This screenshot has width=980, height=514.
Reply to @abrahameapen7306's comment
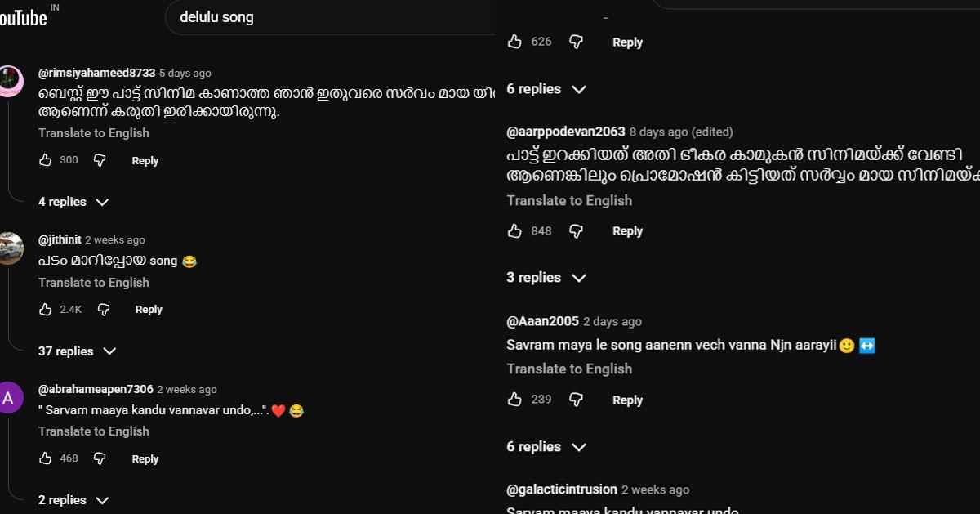coord(145,459)
